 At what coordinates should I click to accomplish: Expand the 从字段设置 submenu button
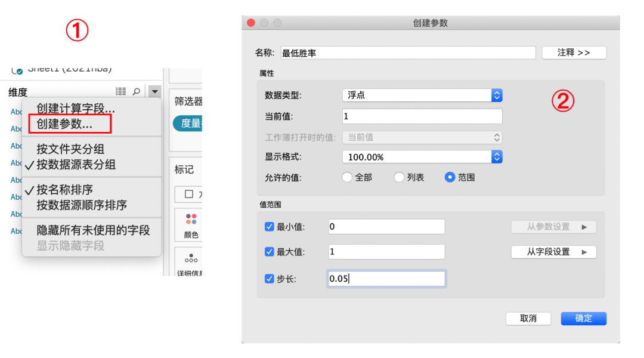pos(553,252)
